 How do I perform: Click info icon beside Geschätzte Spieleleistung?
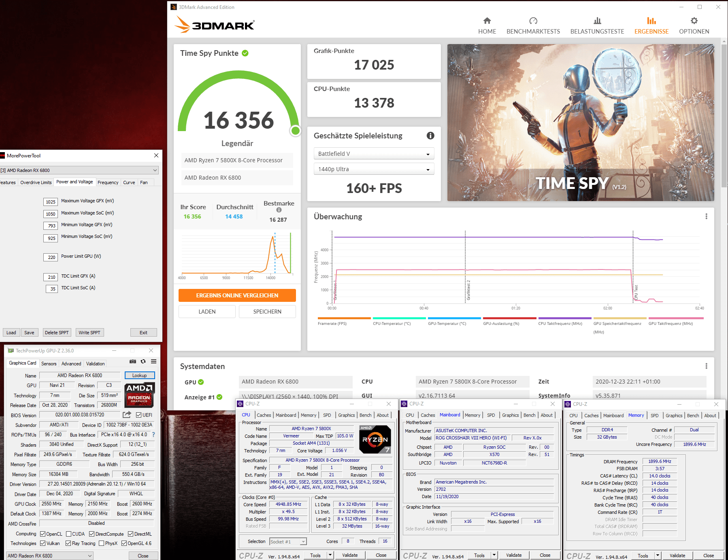pos(430,136)
